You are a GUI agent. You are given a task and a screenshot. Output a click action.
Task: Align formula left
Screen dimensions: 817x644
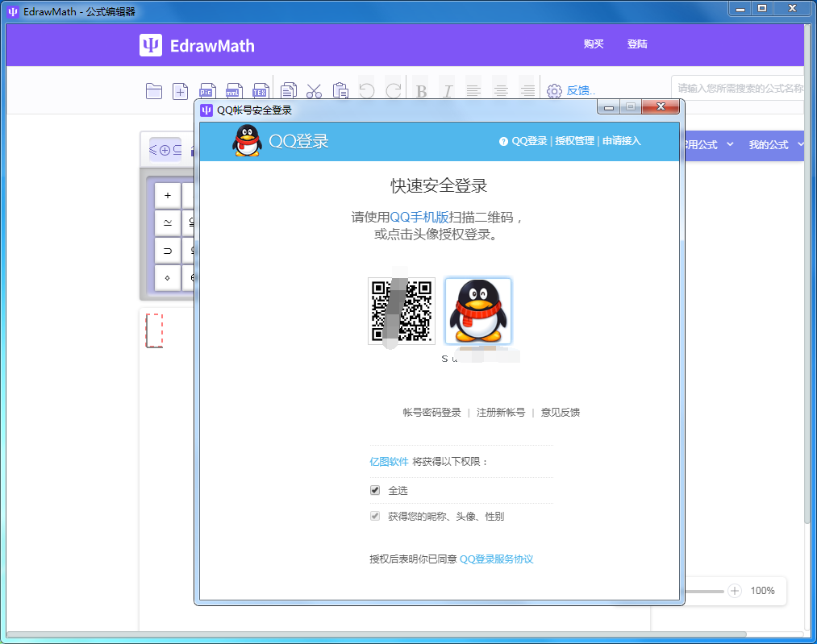pyautogui.click(x=473, y=91)
